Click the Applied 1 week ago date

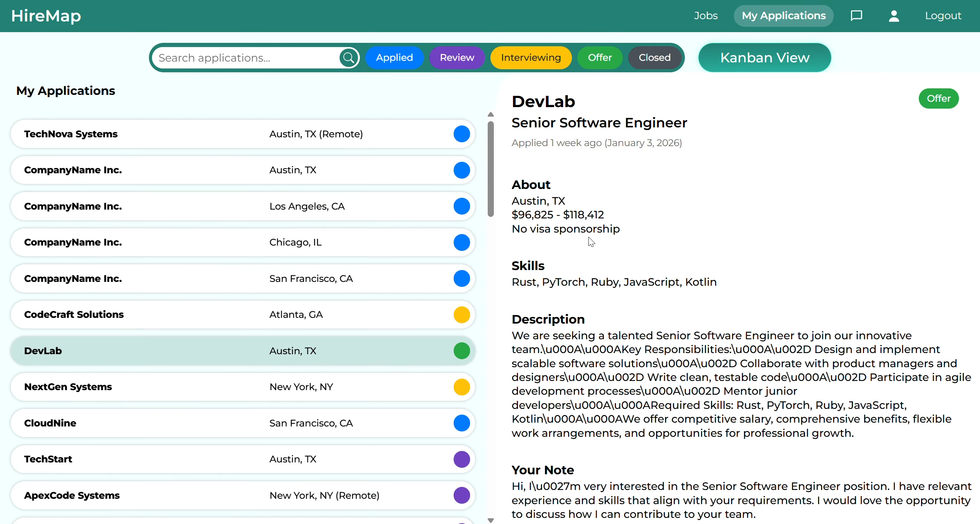click(597, 143)
